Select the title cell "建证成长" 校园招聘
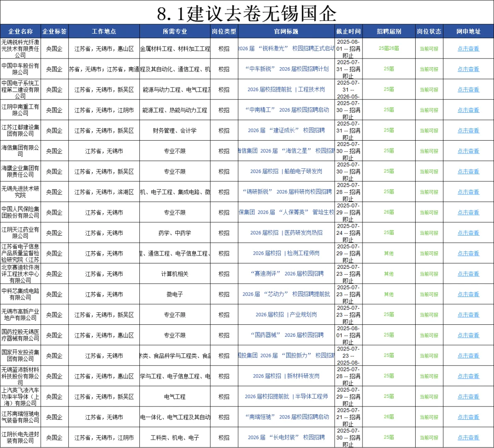The height and width of the screenshot is (448, 494). click(x=286, y=130)
